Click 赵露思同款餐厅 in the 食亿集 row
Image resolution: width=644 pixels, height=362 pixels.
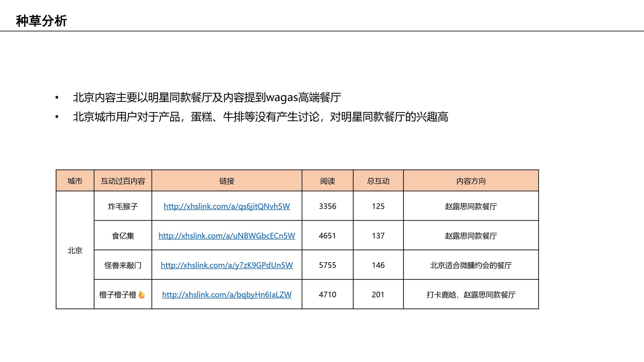471,236
